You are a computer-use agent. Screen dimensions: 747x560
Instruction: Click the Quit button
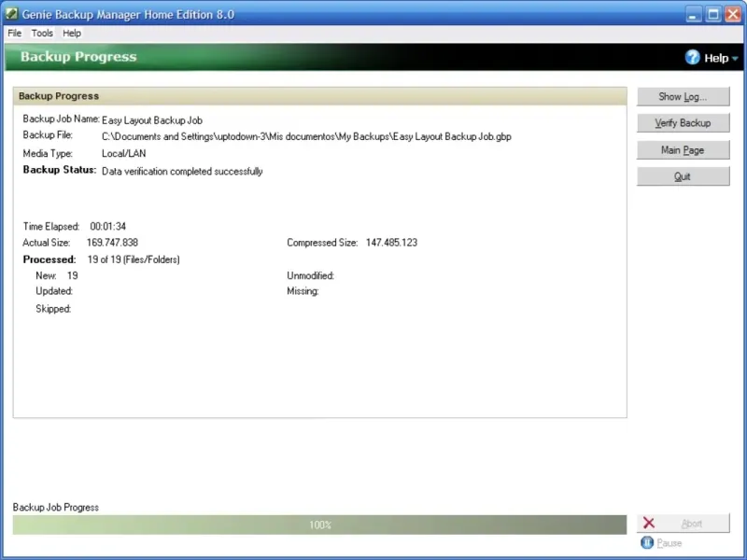coord(683,176)
